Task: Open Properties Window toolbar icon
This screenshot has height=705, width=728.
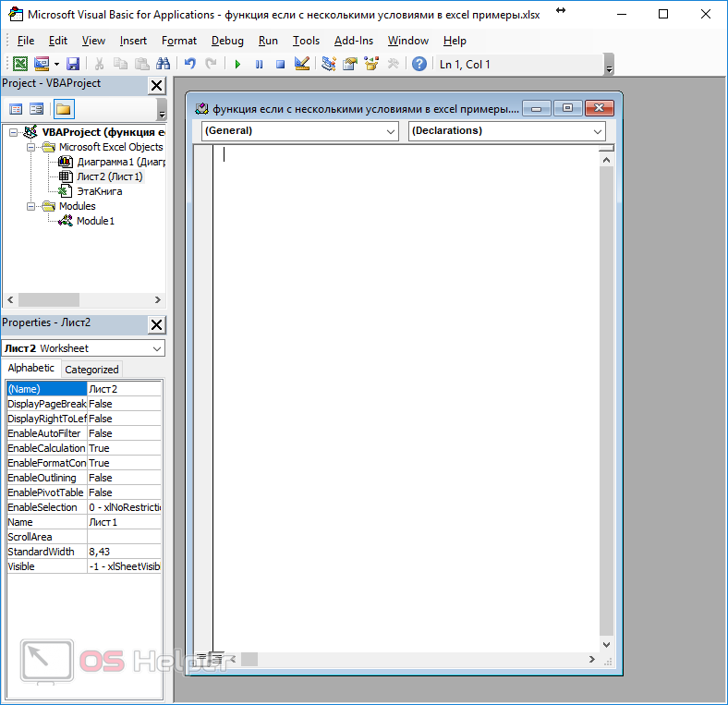Action: click(x=350, y=64)
